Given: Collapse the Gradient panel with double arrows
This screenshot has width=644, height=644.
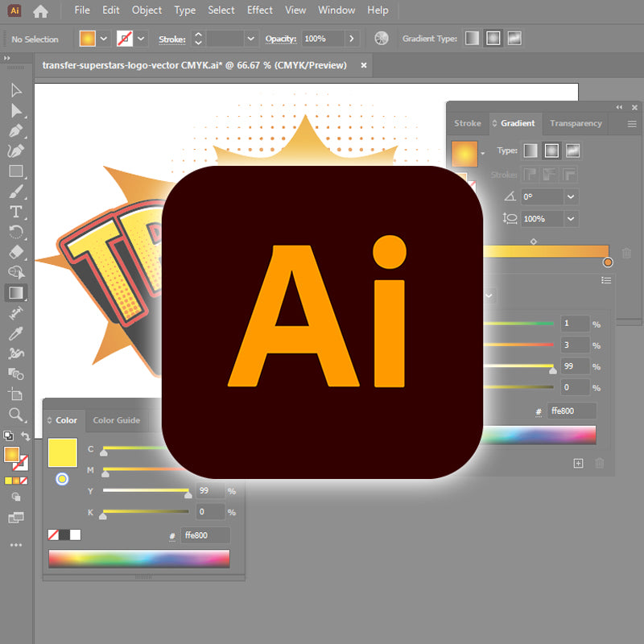Looking at the screenshot, I should (619, 107).
